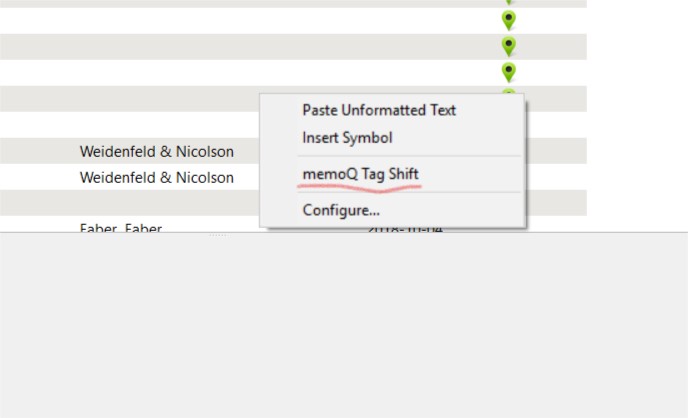Click the dotted splitter grip under the table
The image size is (688, 418).
pyautogui.click(x=217, y=237)
